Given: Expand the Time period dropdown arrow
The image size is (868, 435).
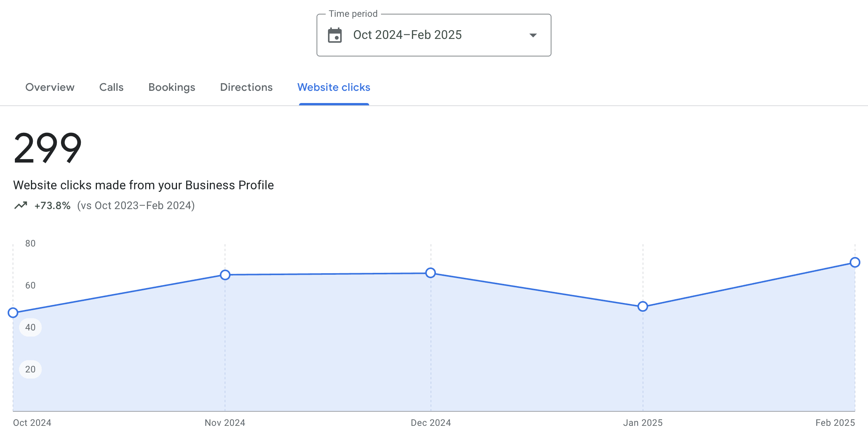Looking at the screenshot, I should [533, 35].
